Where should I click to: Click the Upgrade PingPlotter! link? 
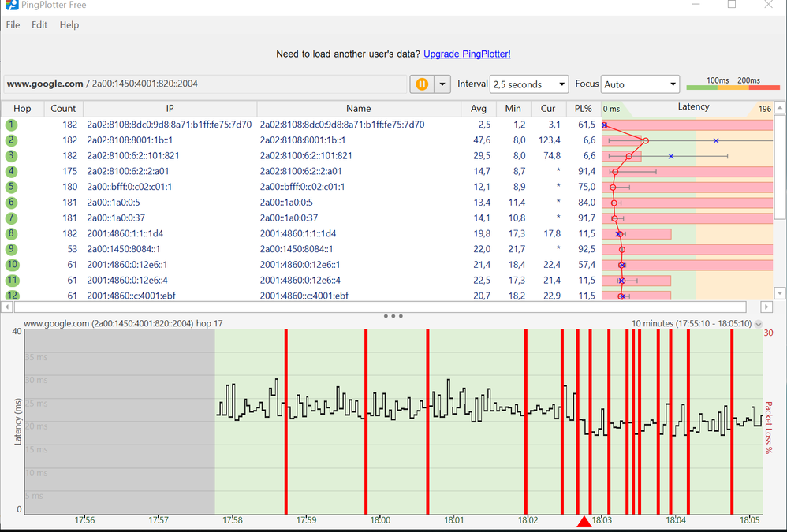click(467, 54)
